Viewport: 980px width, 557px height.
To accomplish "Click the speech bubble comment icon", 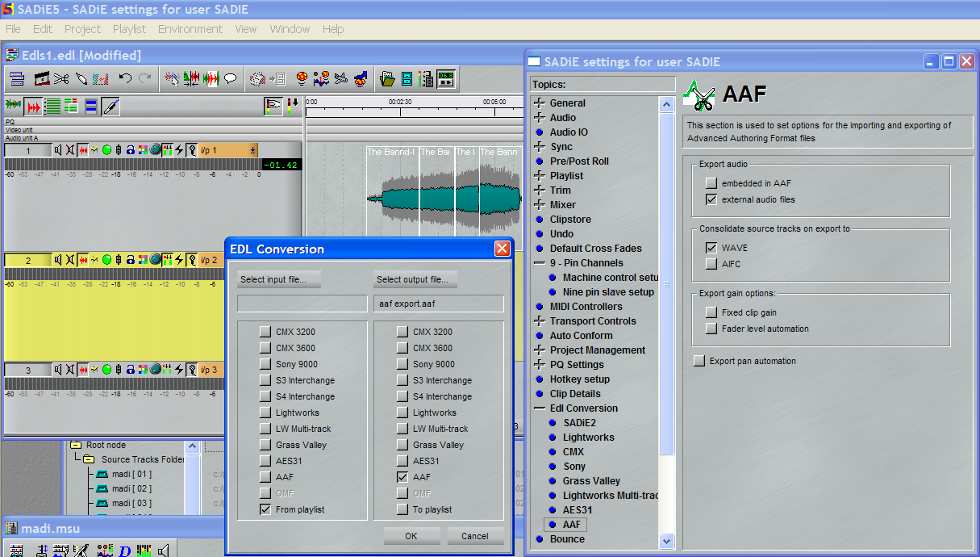I will coord(231,78).
